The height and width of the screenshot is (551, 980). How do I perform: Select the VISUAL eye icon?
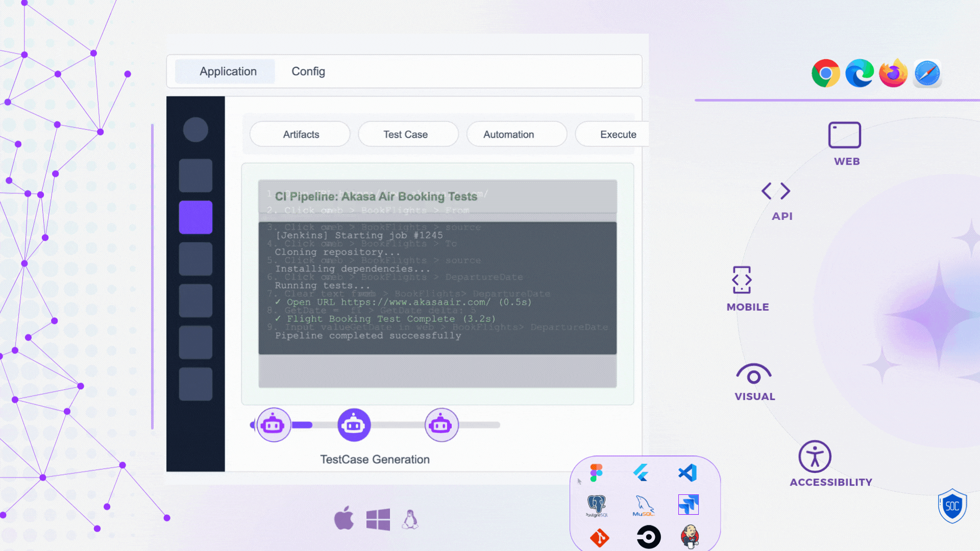pyautogui.click(x=754, y=374)
